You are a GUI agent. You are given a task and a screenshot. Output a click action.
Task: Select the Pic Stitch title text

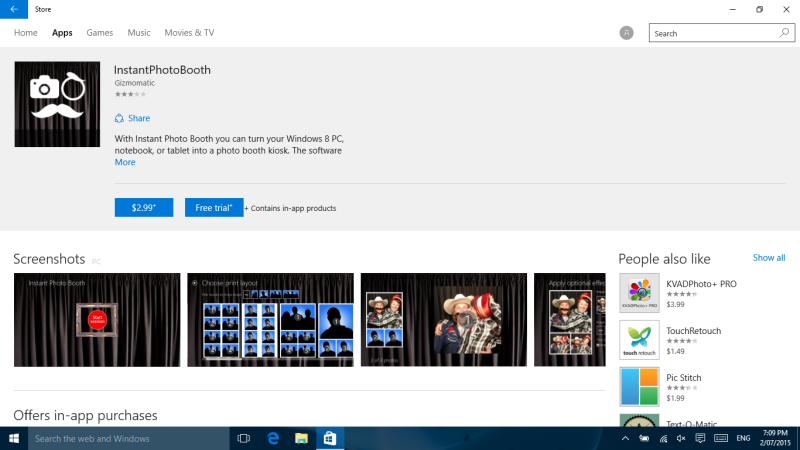(684, 378)
